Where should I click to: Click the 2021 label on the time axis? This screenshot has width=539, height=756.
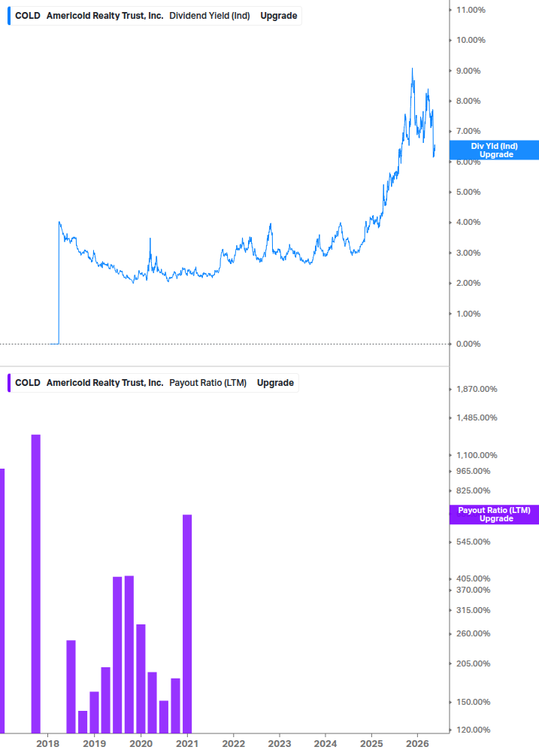[187, 743]
